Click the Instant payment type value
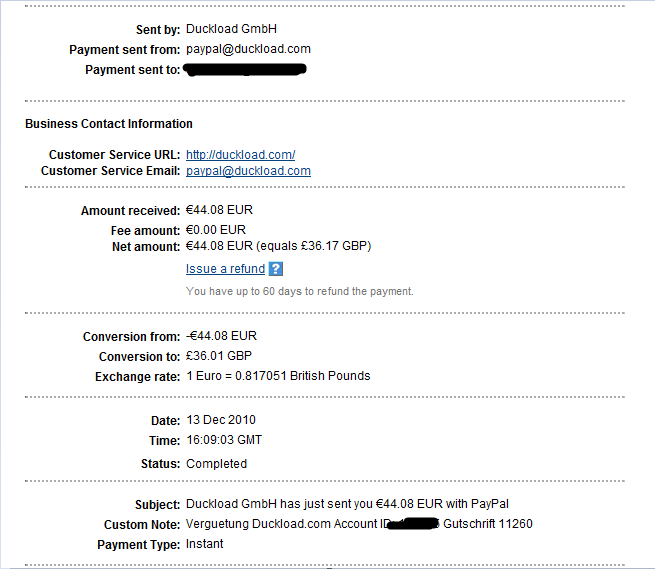This screenshot has width=655, height=569. pyautogui.click(x=205, y=544)
